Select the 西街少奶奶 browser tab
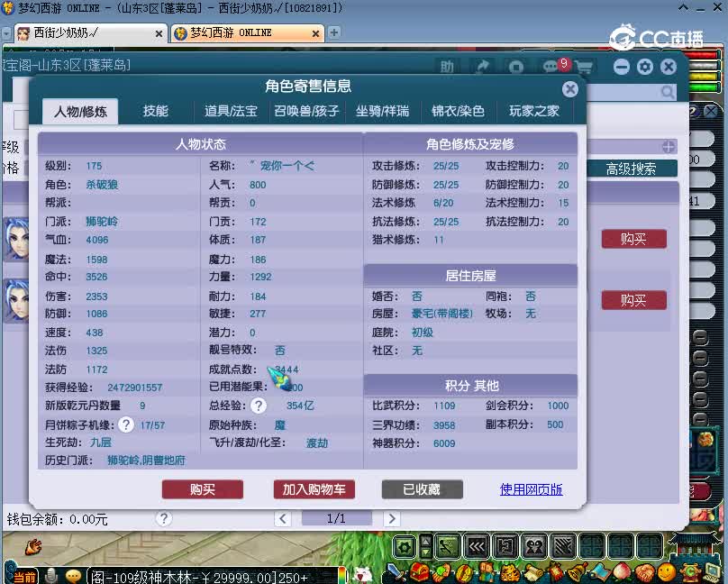Screen dimensions: 728x584 [x=88, y=33]
